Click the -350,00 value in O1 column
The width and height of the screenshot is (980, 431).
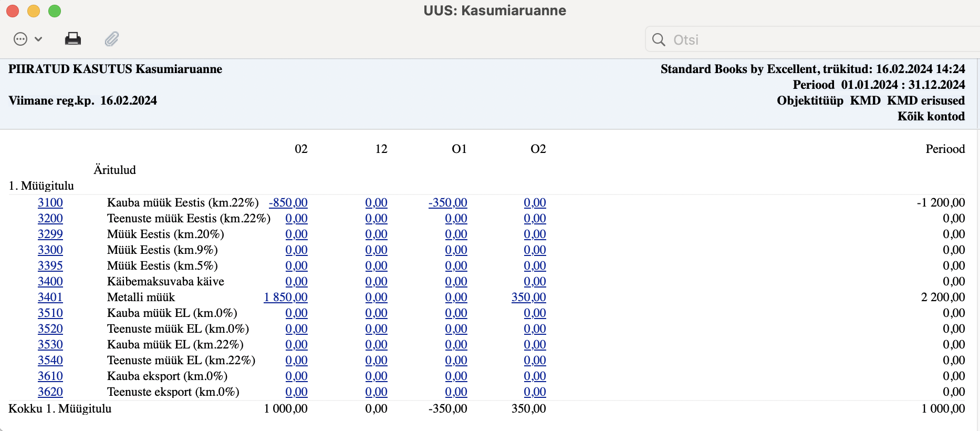point(448,202)
